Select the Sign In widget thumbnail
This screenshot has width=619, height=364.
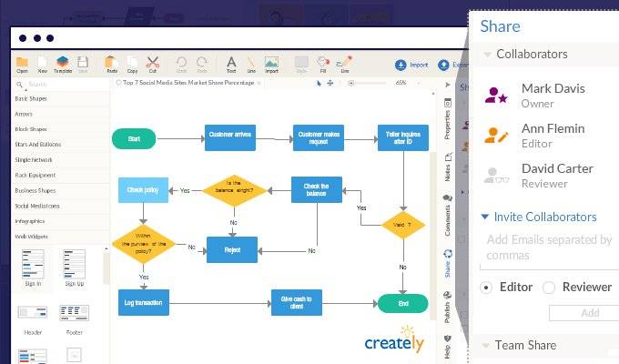(x=33, y=267)
